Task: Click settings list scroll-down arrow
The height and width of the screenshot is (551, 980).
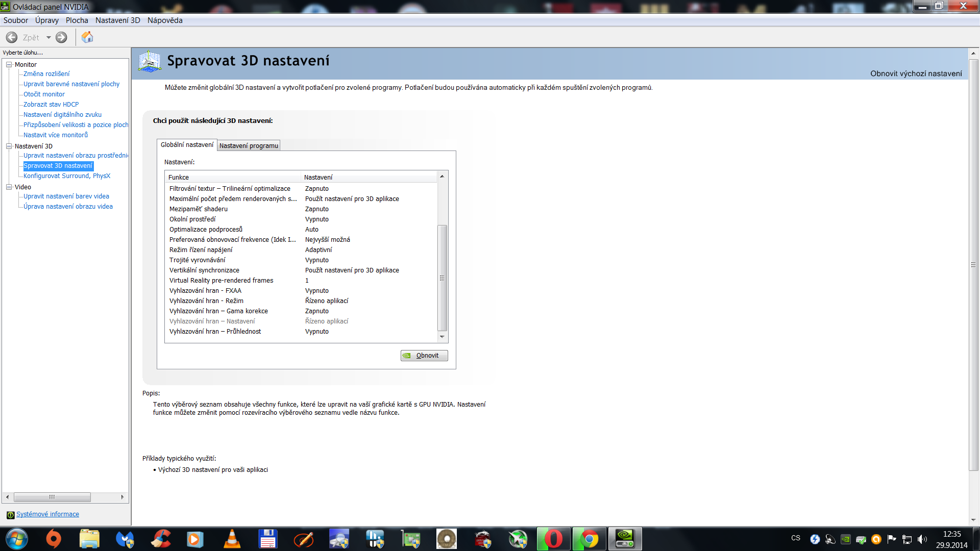Action: [x=442, y=337]
